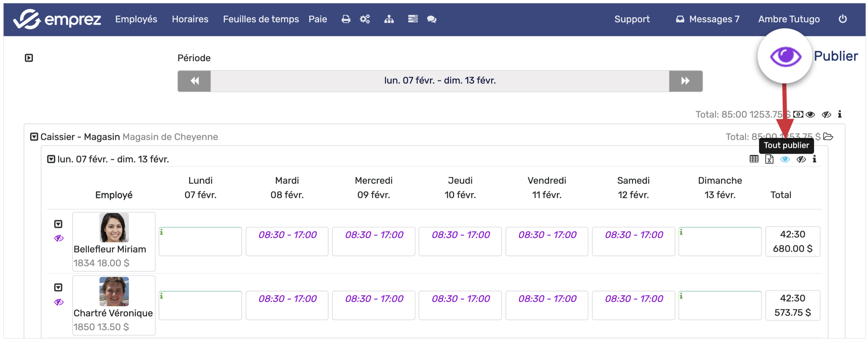Expand Bellefleur Miriam row dropdown
Viewport: 868px width, 341px height.
58,224
